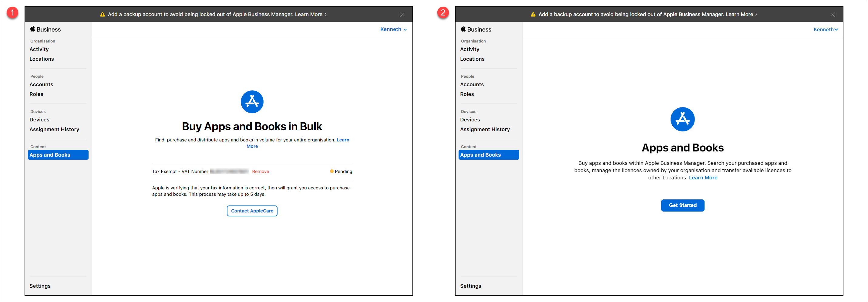Screen dimensions: 868x302
Task: Expand Kenneth user dropdown in screenshot 2
Action: coord(825,30)
